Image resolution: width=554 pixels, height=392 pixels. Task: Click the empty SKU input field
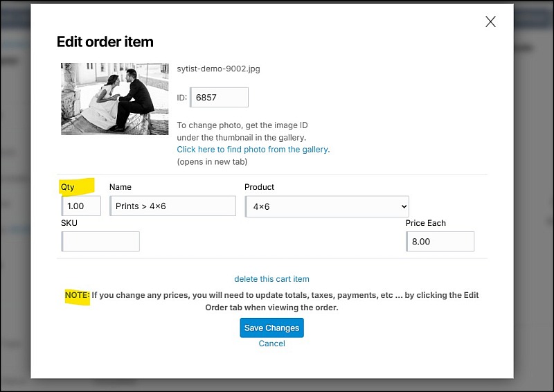tap(101, 241)
